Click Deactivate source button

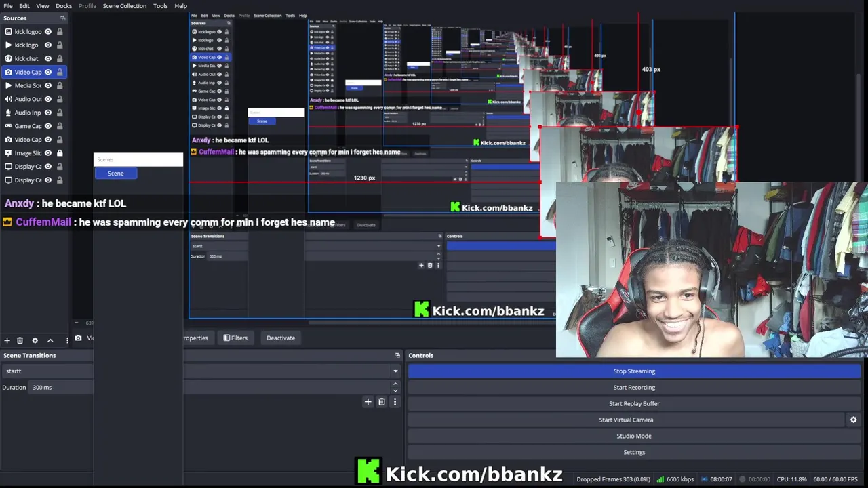tap(281, 338)
